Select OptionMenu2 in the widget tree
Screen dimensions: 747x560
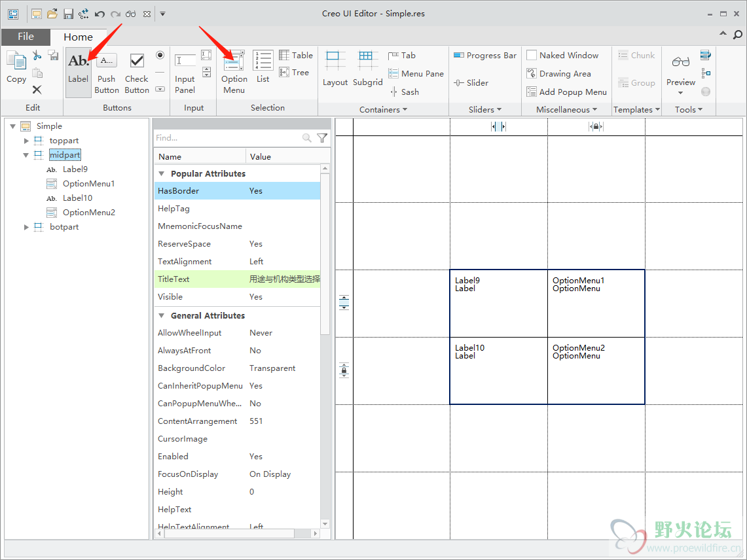(x=88, y=213)
